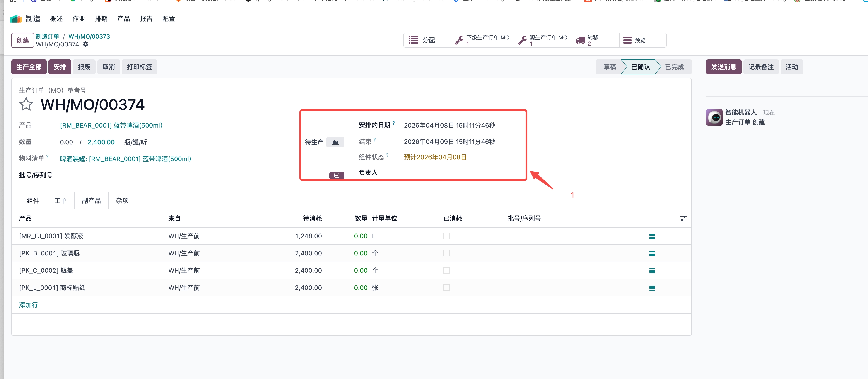This screenshot has height=379, width=868.
Task: Edit the 安排的日期 date field
Action: click(x=449, y=125)
